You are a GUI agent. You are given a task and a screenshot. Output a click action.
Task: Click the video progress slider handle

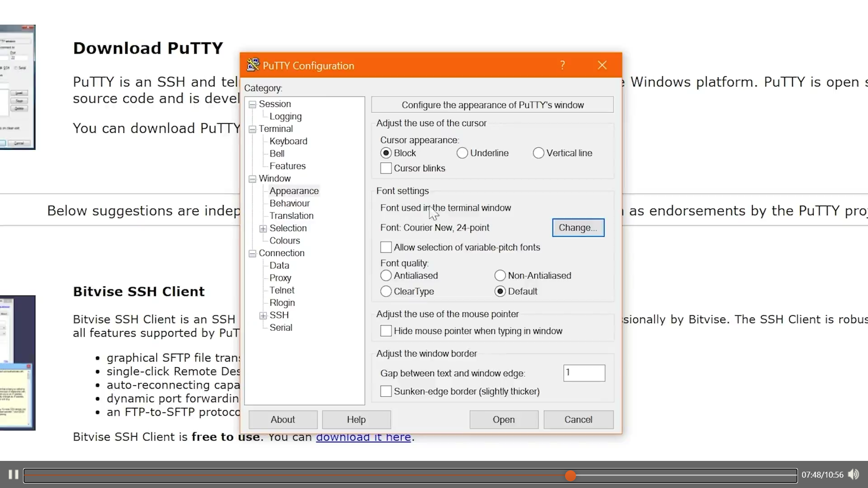click(x=571, y=475)
